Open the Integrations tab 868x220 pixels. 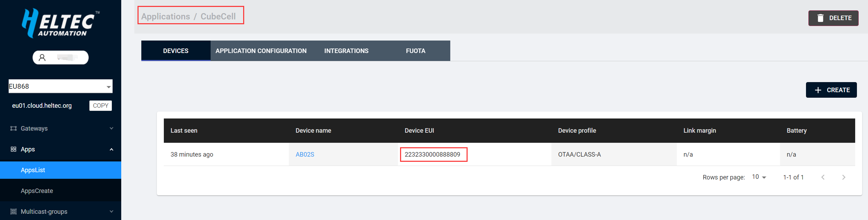[x=346, y=51]
